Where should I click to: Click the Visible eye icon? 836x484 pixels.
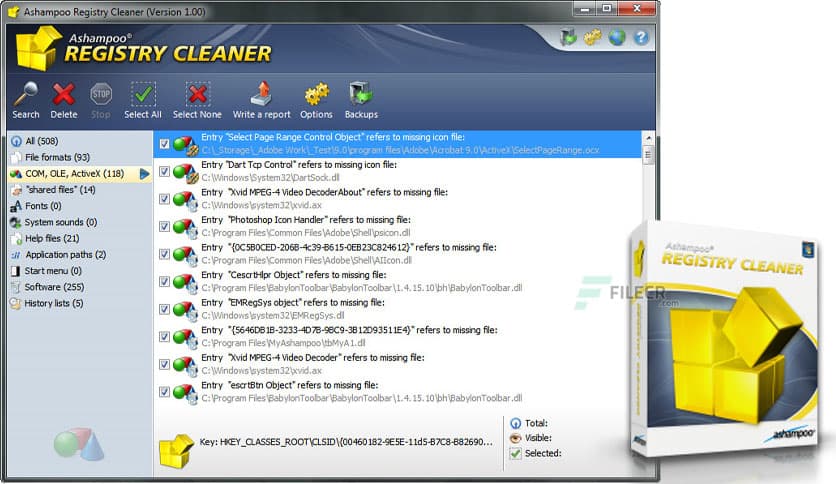(516, 438)
